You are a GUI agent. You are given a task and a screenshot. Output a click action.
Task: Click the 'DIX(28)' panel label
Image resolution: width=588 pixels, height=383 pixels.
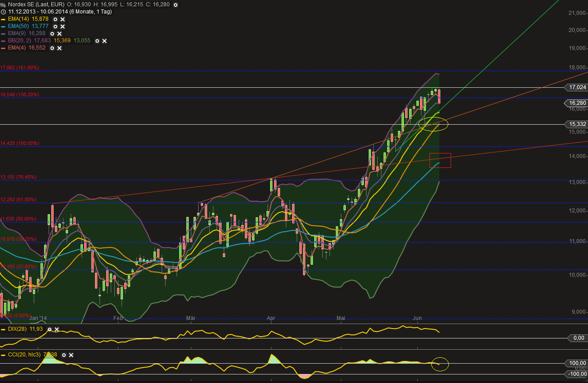click(16, 329)
